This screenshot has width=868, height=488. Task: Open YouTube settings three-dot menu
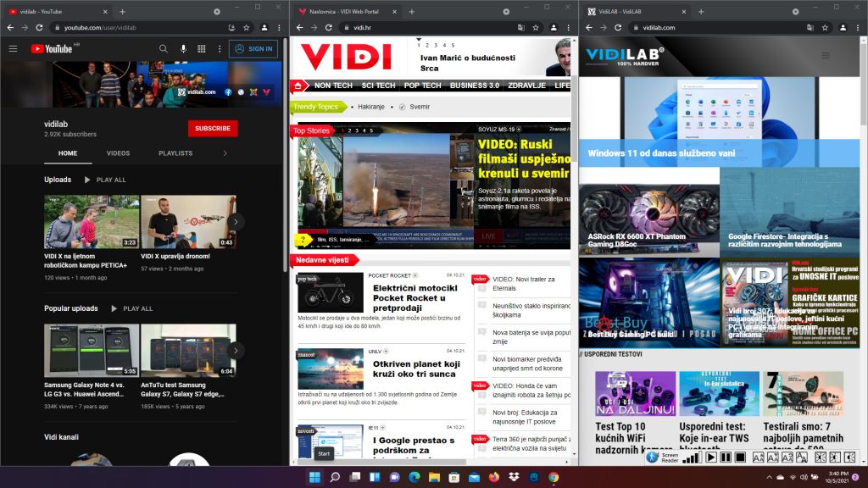(219, 49)
